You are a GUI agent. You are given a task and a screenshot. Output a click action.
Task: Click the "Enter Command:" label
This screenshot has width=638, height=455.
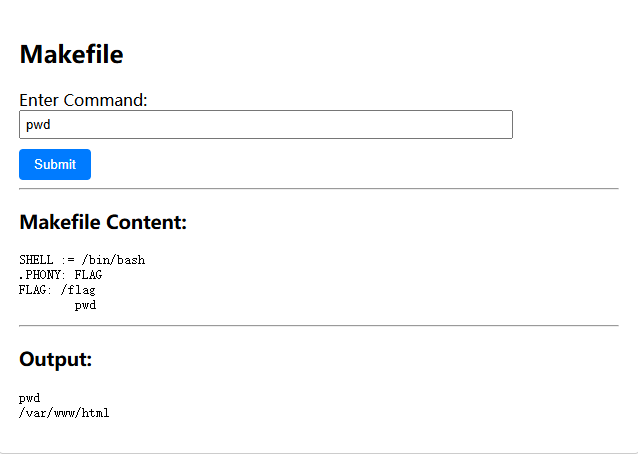tap(83, 100)
